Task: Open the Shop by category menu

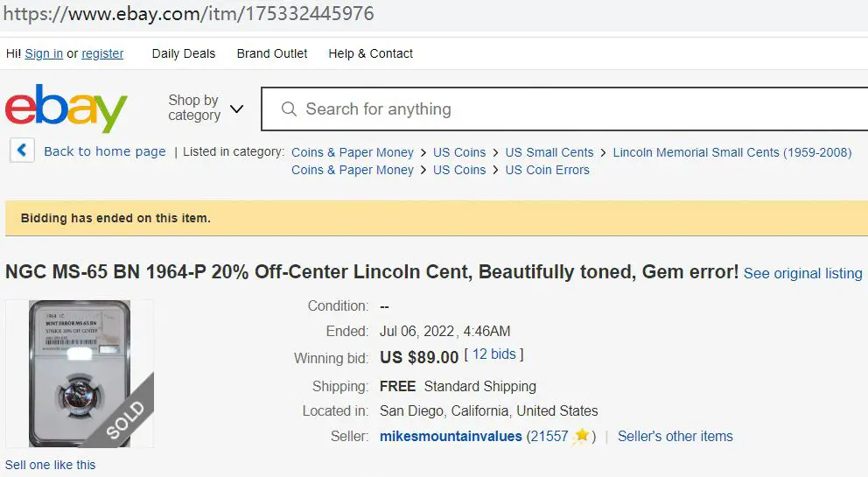Action: 194,108
